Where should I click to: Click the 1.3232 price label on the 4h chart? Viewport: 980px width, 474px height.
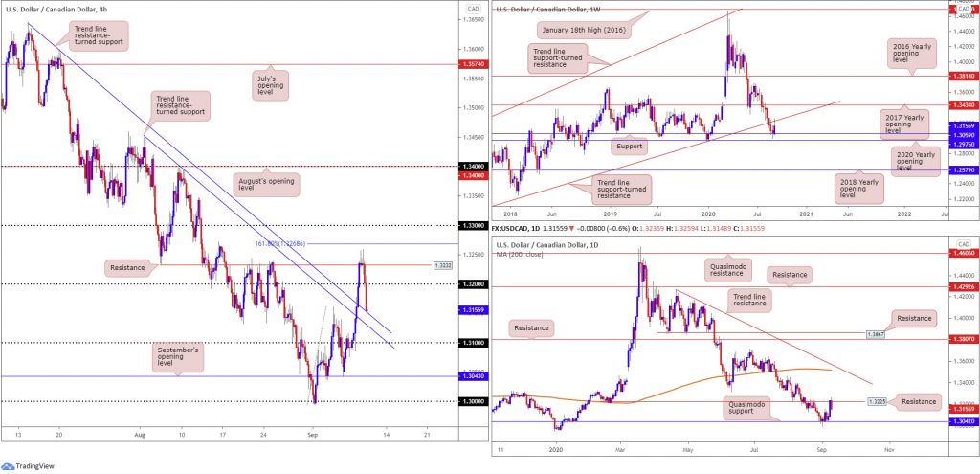coord(441,265)
